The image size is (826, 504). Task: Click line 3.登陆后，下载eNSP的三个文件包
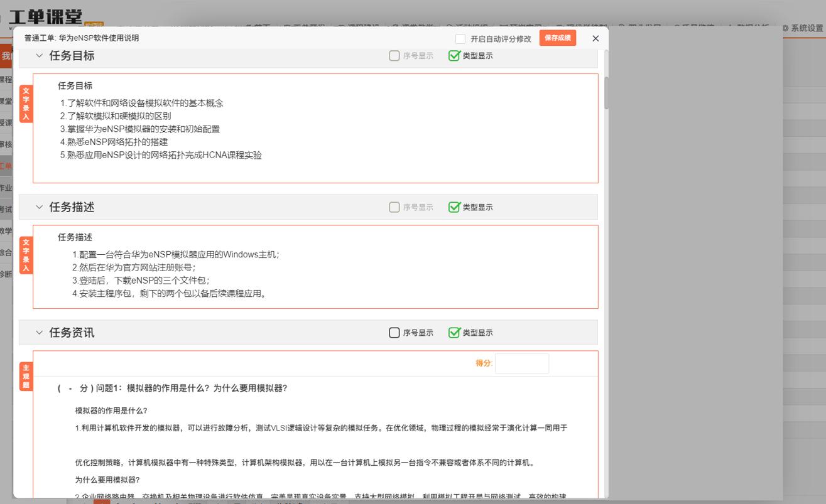tap(141, 281)
